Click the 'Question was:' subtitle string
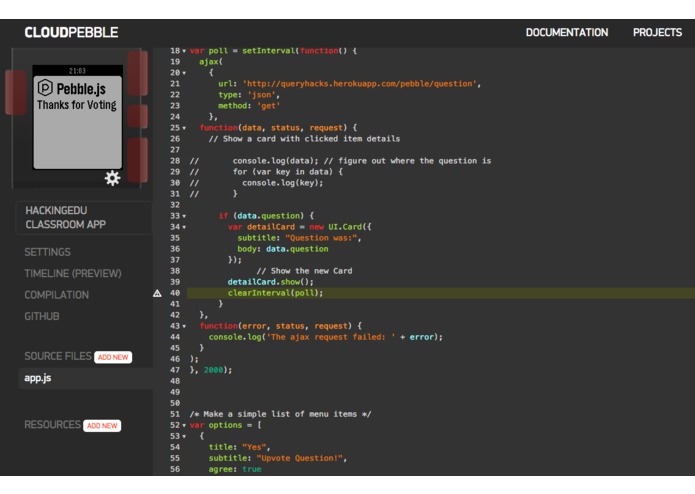The width and height of the screenshot is (695, 494). click(x=321, y=238)
